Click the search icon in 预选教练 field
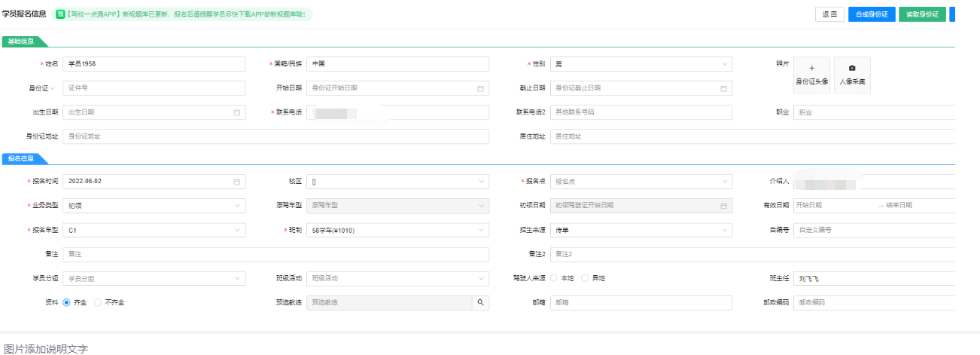The height and width of the screenshot is (355, 980). [479, 302]
